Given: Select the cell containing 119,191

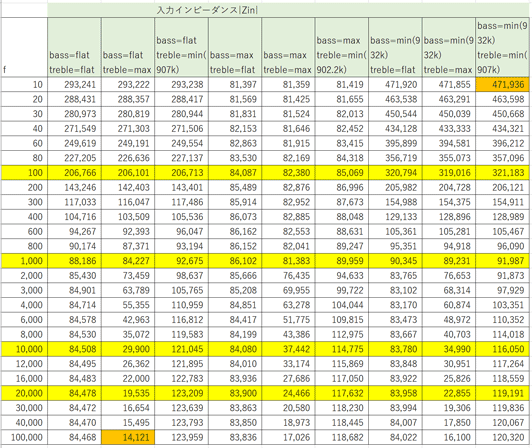Looking at the screenshot, I should [502, 393].
